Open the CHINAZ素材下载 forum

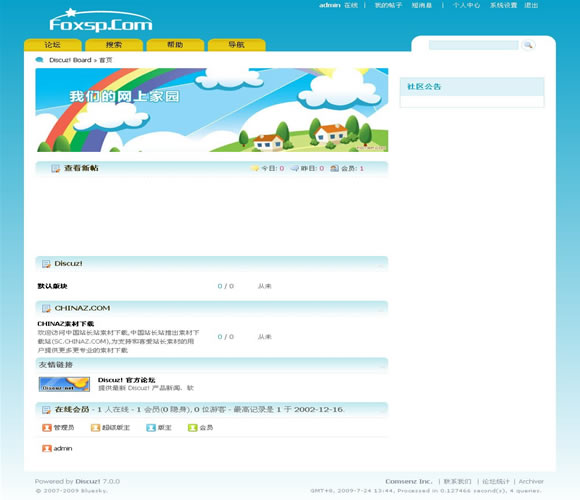(x=65, y=324)
